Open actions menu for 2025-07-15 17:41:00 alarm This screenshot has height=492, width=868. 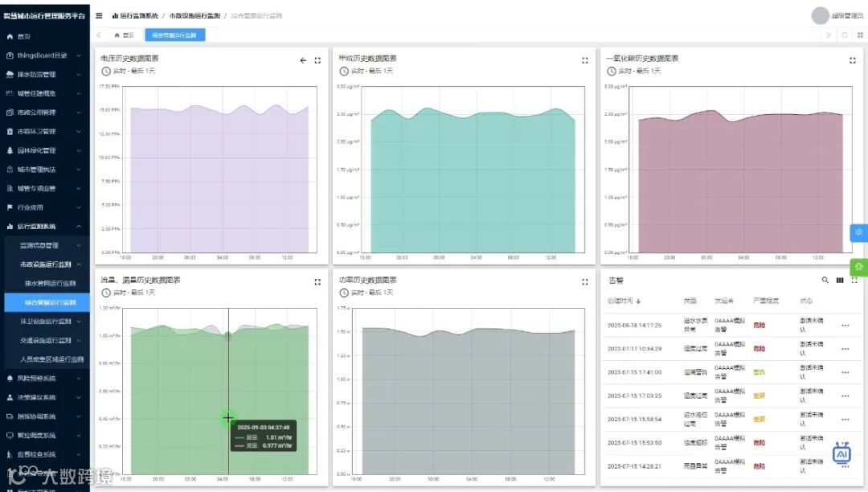(845, 372)
